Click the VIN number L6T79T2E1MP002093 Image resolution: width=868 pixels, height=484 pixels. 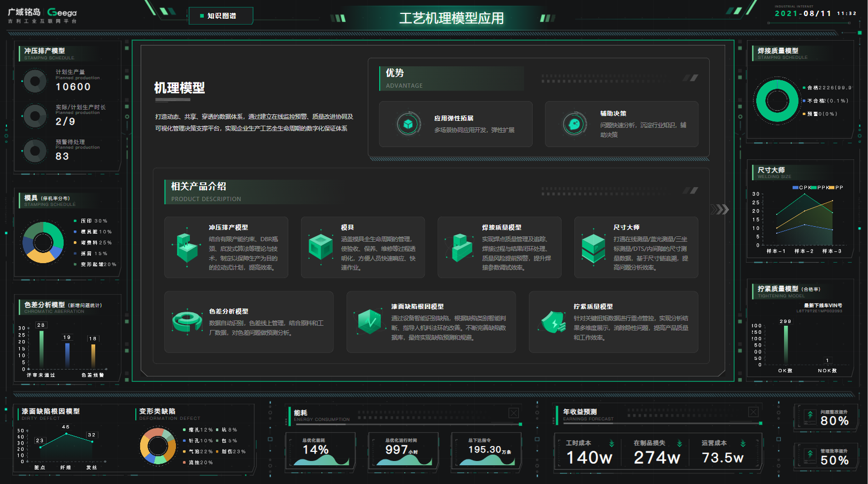pyautogui.click(x=819, y=311)
